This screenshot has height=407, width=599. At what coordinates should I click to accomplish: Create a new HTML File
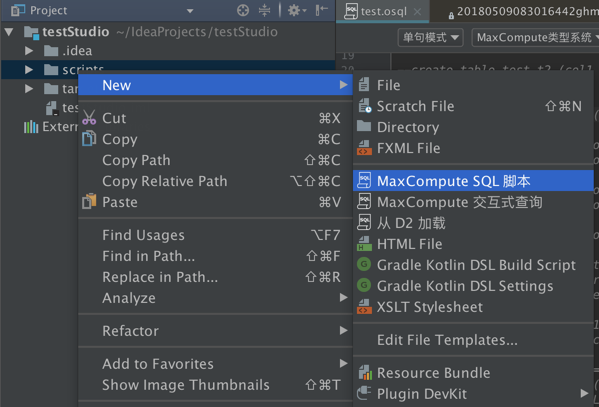click(473, 244)
